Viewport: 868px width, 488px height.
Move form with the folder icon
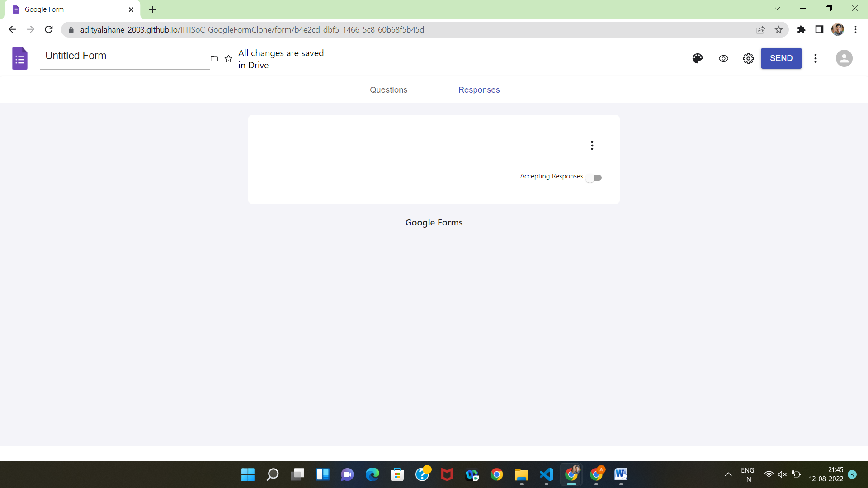[214, 58]
